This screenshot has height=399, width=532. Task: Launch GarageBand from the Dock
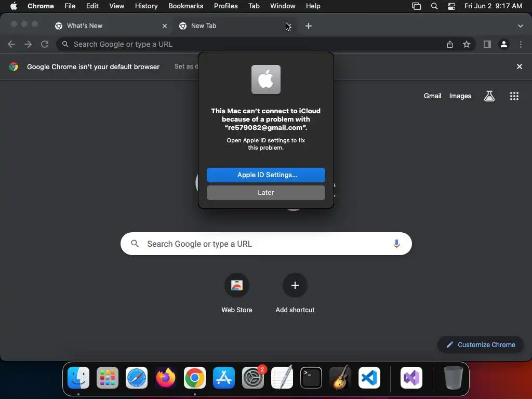(340, 378)
